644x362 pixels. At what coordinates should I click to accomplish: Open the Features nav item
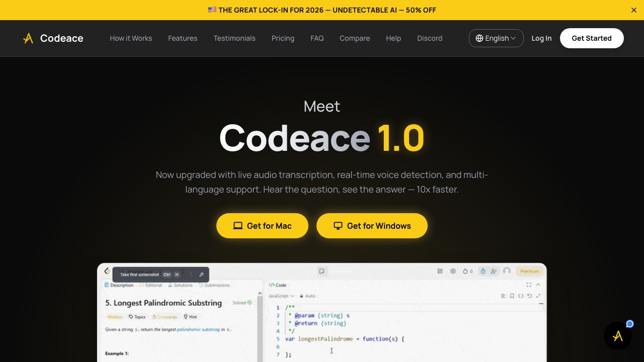[183, 38]
